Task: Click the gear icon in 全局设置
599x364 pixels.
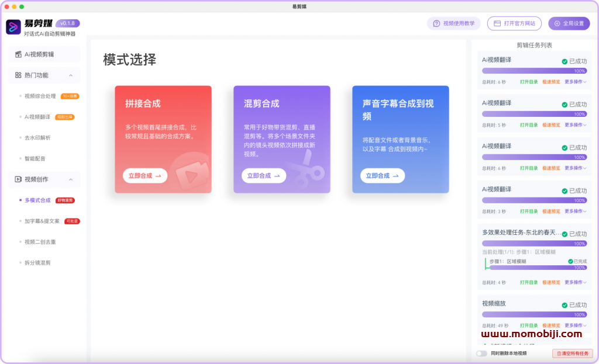Action: [x=557, y=23]
